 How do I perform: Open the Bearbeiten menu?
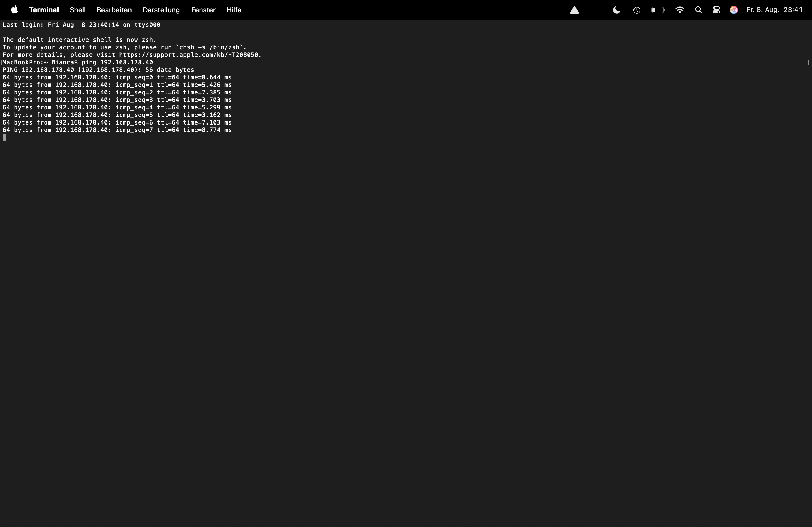114,10
